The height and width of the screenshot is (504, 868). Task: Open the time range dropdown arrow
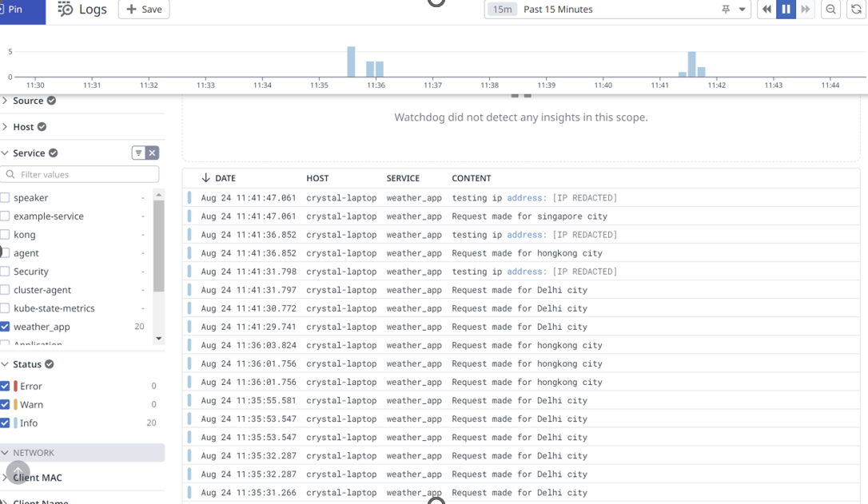pyautogui.click(x=743, y=10)
